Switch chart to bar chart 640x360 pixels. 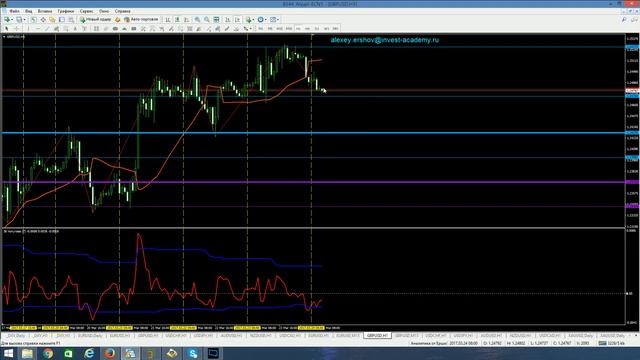pyautogui.click(x=168, y=20)
